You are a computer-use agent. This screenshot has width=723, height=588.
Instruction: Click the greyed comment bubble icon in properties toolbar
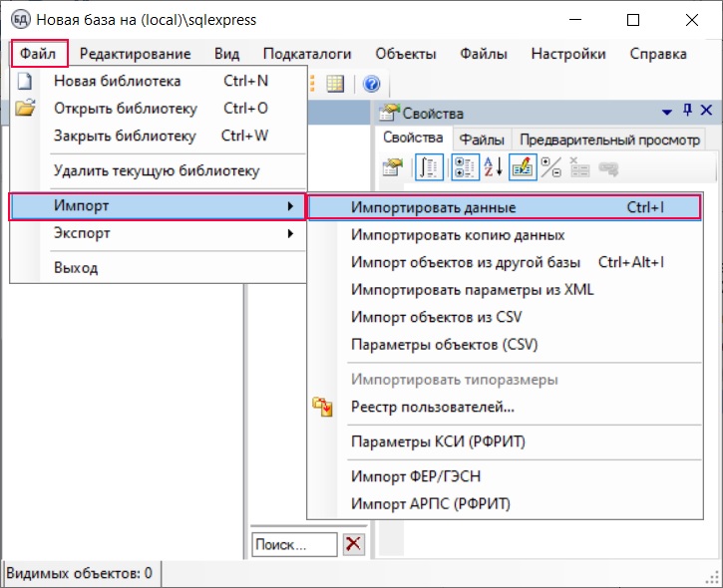608,168
